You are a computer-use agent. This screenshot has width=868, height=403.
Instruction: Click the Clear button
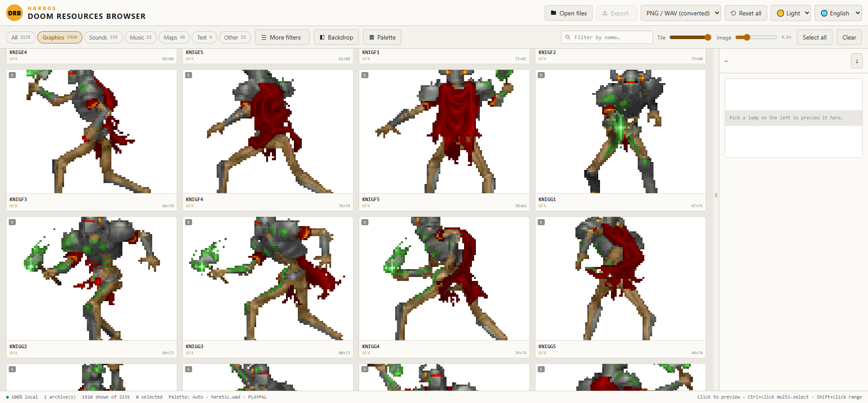pyautogui.click(x=849, y=37)
